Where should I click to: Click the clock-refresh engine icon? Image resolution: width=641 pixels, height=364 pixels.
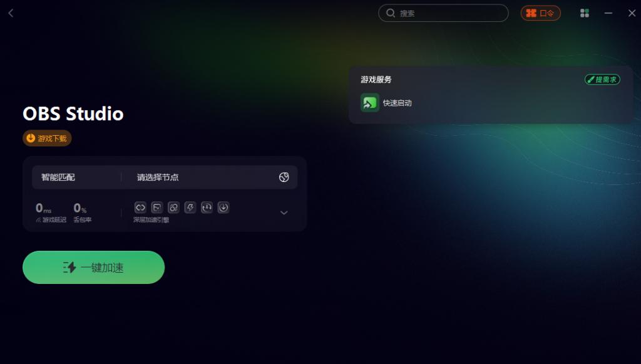coord(207,208)
